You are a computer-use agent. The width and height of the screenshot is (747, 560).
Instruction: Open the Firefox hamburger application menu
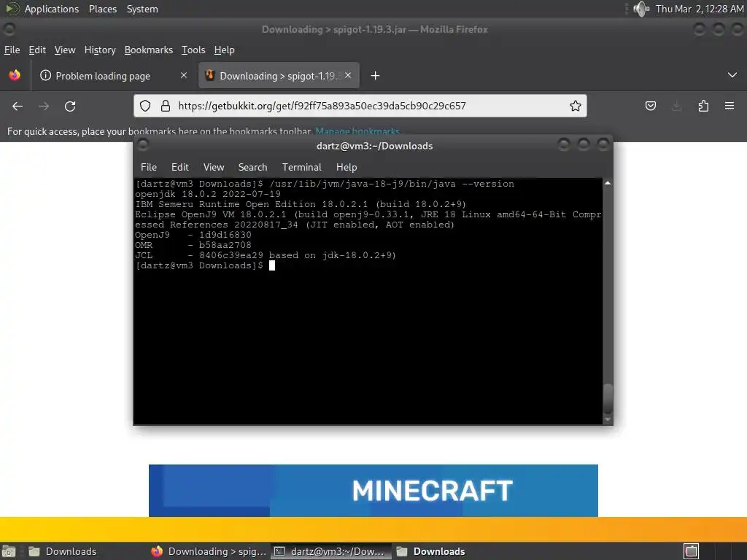click(729, 106)
